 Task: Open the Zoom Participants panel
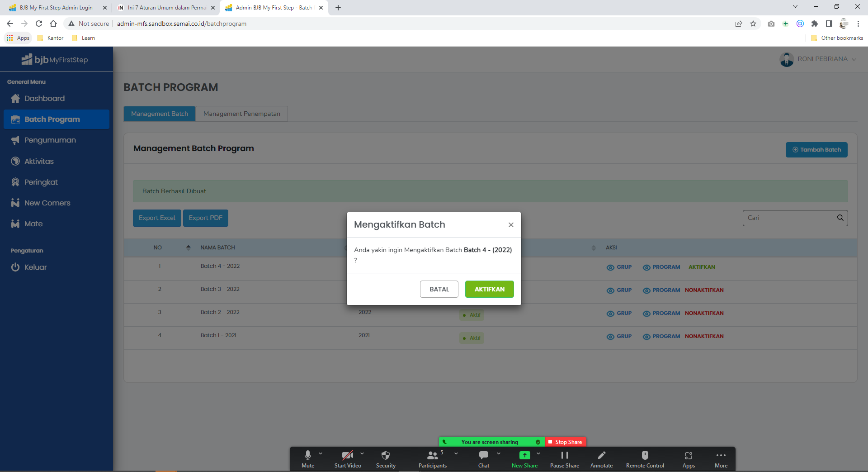point(433,459)
